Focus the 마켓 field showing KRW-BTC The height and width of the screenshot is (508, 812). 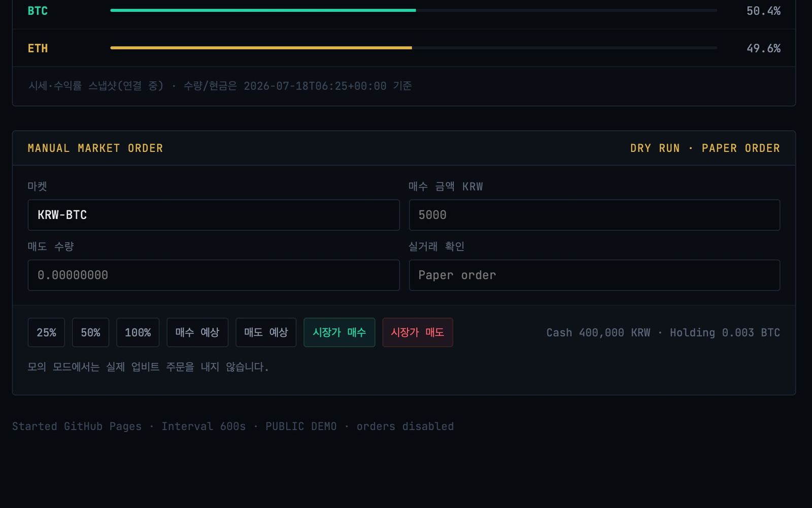[214, 215]
